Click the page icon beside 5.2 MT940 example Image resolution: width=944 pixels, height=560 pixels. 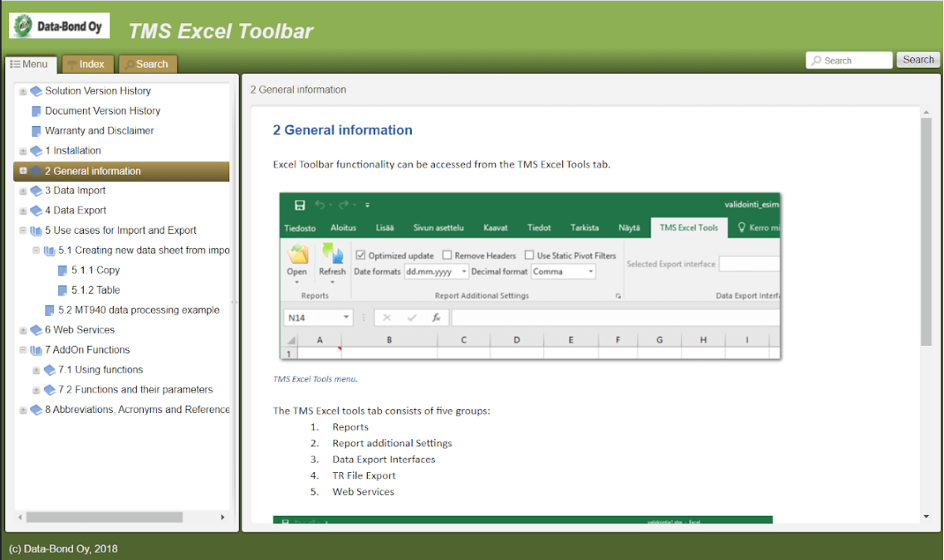point(49,310)
